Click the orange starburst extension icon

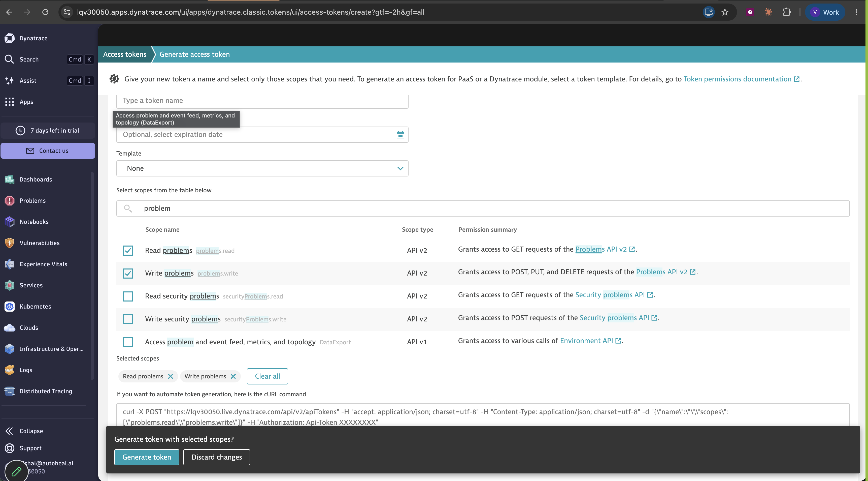[x=768, y=12]
